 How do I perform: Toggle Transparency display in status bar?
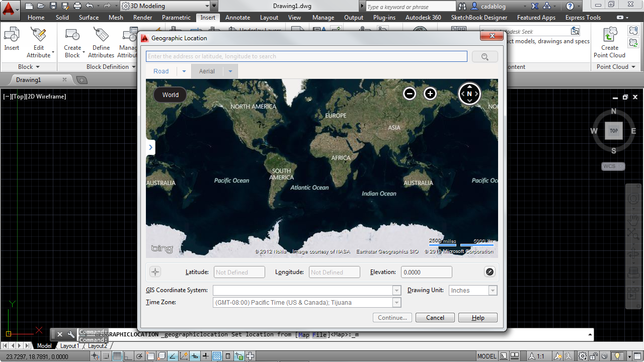point(216,356)
